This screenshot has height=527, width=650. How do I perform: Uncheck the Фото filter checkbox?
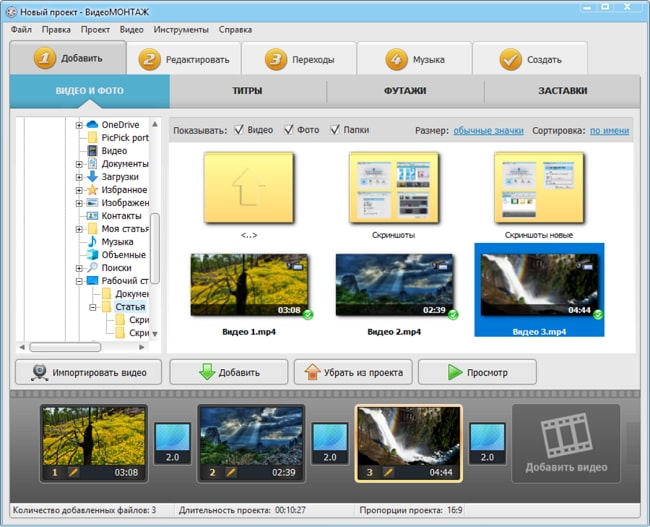[289, 130]
